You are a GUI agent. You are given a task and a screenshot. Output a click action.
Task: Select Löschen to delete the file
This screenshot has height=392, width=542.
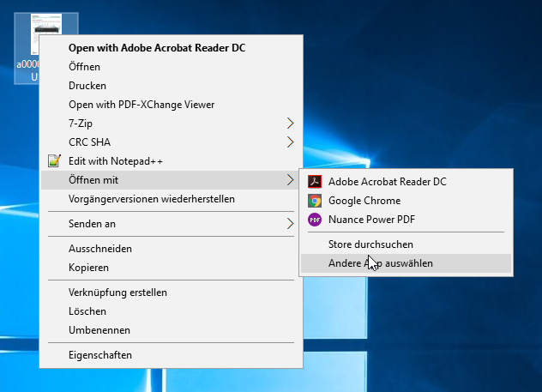click(172, 311)
